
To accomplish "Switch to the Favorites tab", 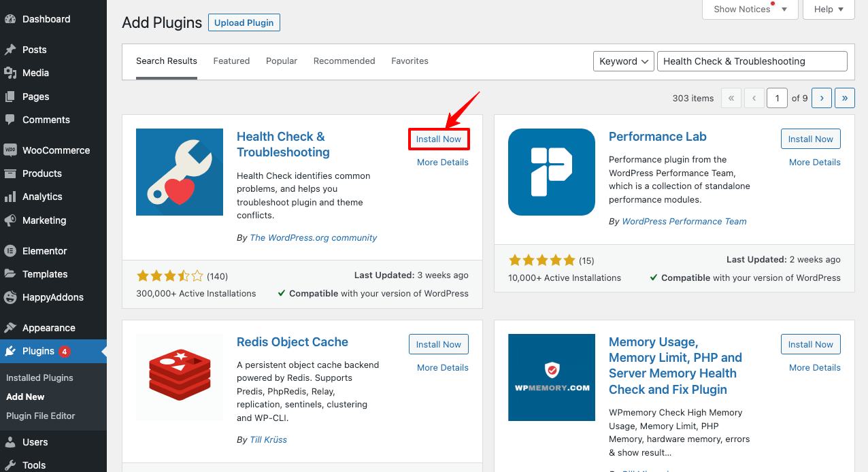I will coord(410,61).
